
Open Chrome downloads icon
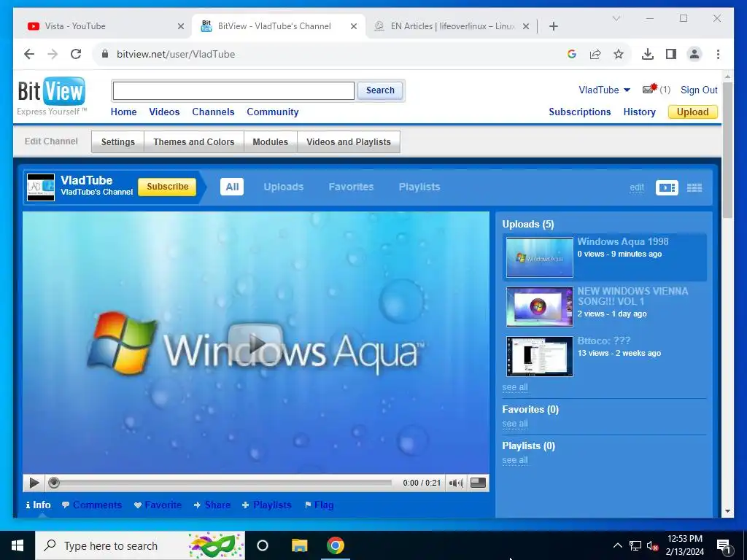point(648,54)
